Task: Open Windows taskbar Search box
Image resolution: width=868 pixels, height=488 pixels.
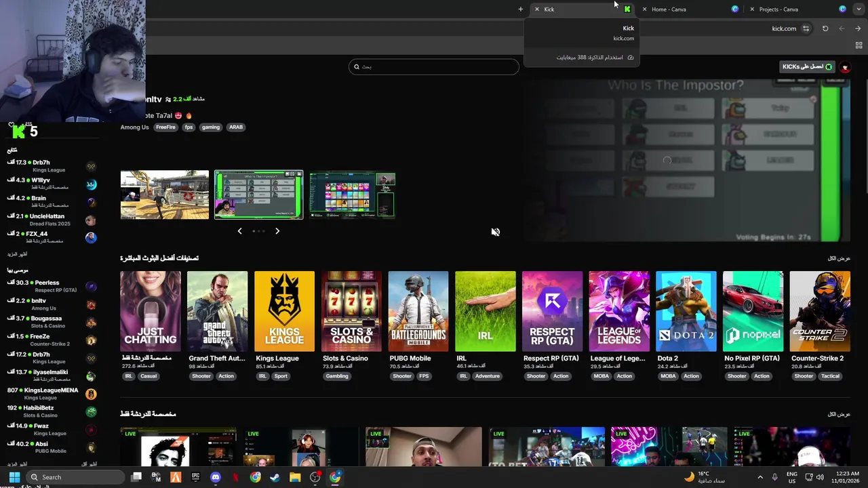Action: (75, 477)
